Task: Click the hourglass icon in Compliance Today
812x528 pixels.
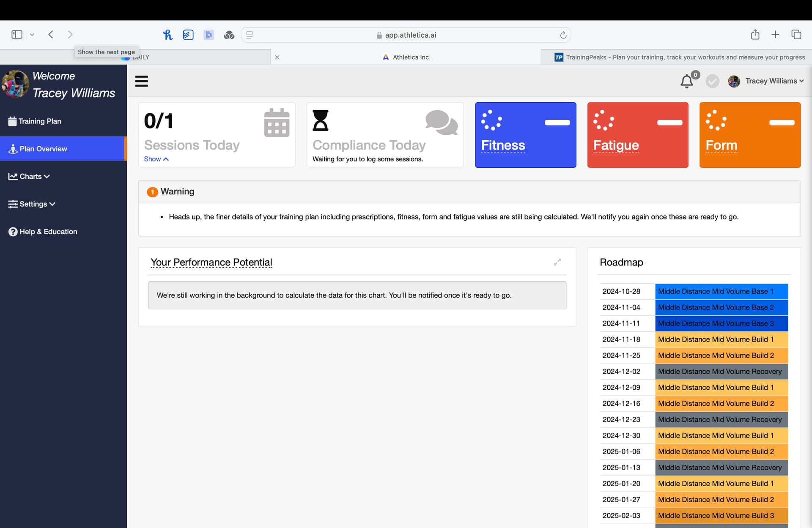Action: coord(320,120)
